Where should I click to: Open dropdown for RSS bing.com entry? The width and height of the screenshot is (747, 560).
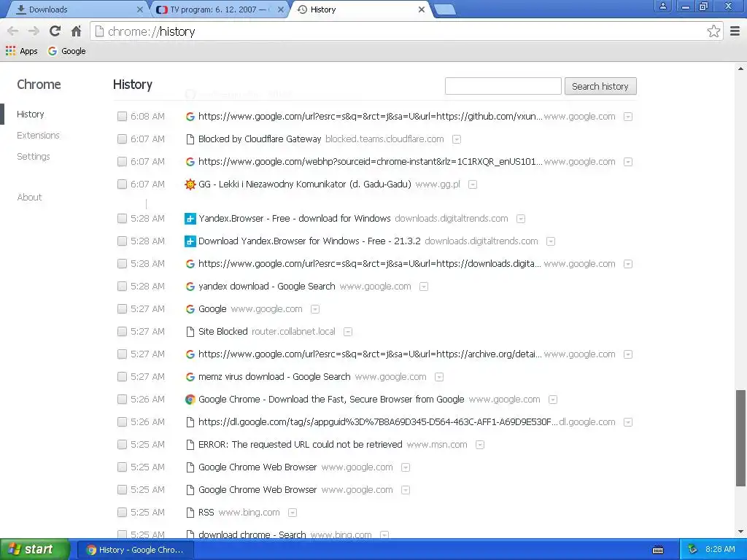(x=293, y=513)
